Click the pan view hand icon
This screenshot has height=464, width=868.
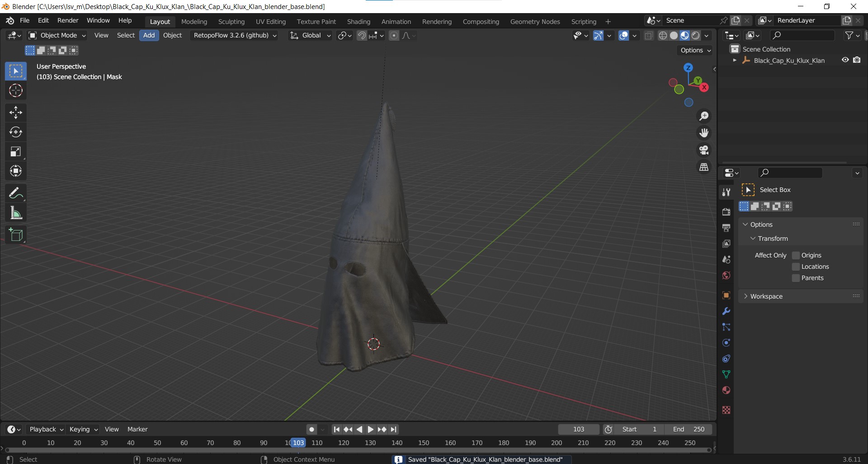pos(704,133)
